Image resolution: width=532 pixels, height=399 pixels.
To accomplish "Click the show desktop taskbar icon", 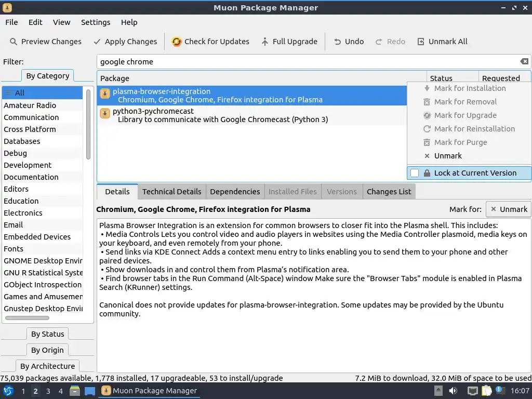I will click(89, 391).
